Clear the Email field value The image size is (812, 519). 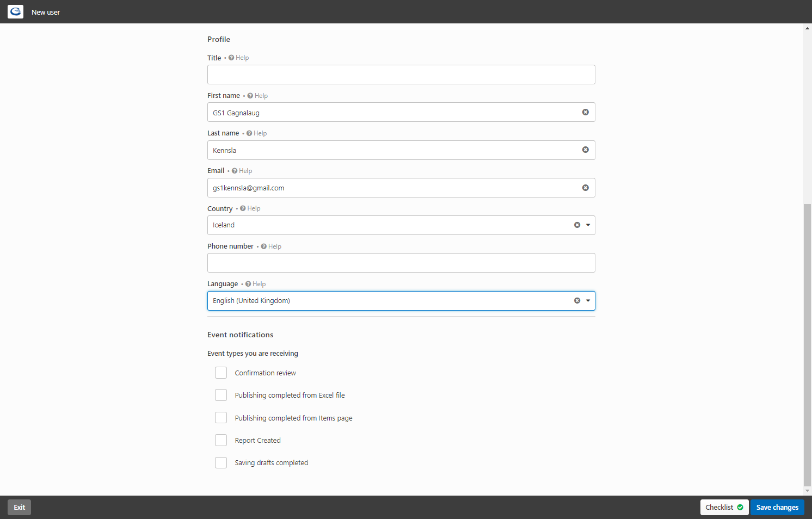coord(586,188)
